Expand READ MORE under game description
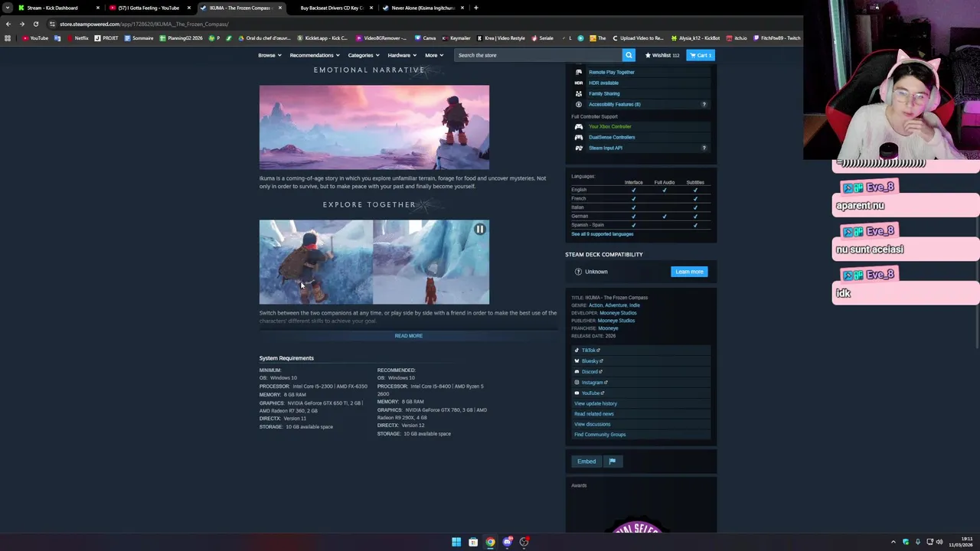Viewport: 980px width, 551px height. click(x=408, y=336)
